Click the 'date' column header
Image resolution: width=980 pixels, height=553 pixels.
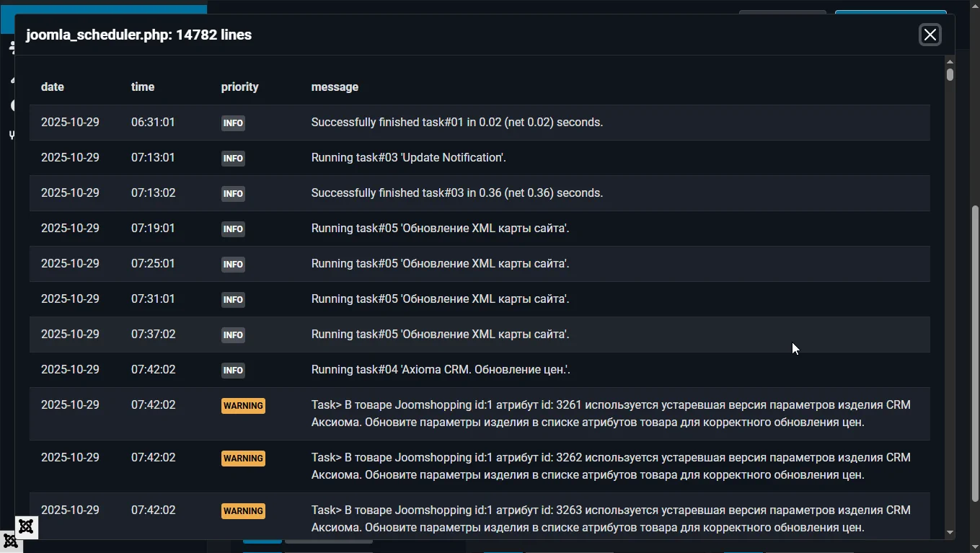(x=53, y=87)
